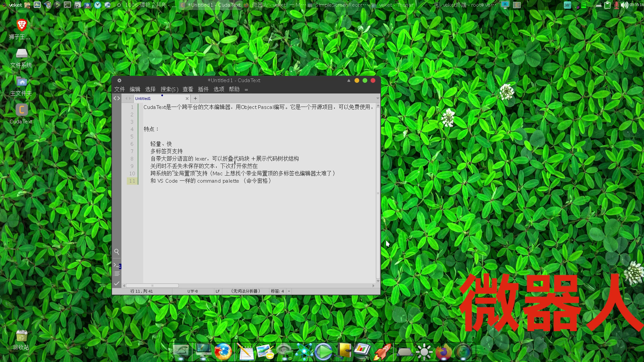Launch the image painter icon in the dock
This screenshot has height=362, width=644.
click(x=265, y=352)
